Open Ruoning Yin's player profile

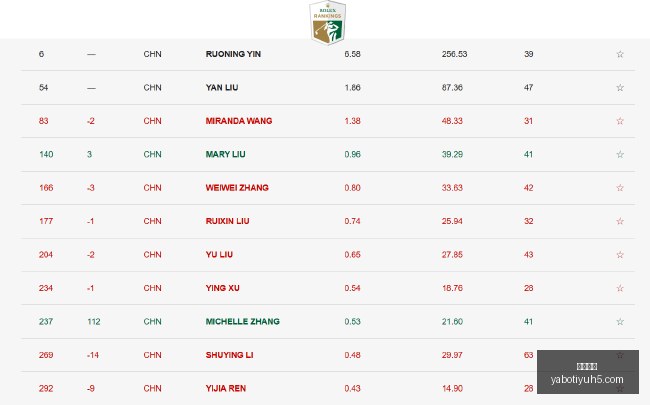click(233, 54)
